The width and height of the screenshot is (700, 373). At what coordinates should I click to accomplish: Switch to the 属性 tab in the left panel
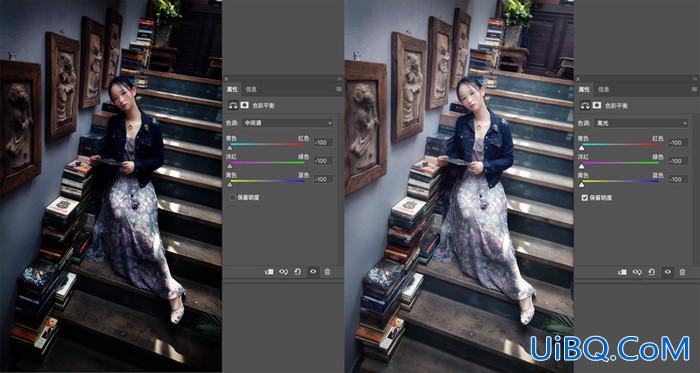232,89
